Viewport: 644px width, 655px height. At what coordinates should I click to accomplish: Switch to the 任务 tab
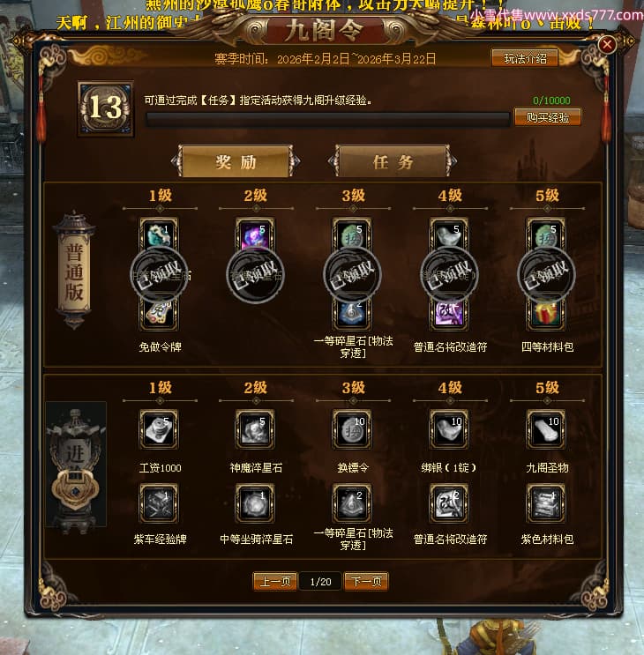(393, 161)
